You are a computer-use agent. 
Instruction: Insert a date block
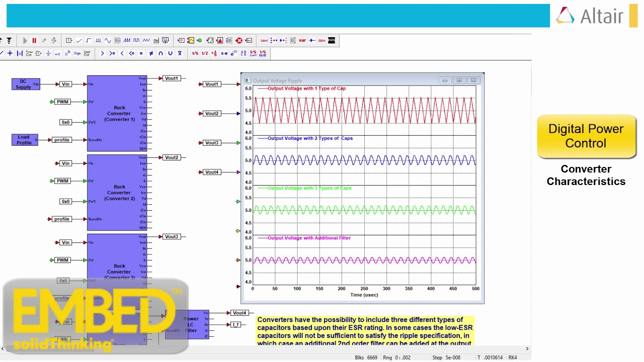click(322, 40)
